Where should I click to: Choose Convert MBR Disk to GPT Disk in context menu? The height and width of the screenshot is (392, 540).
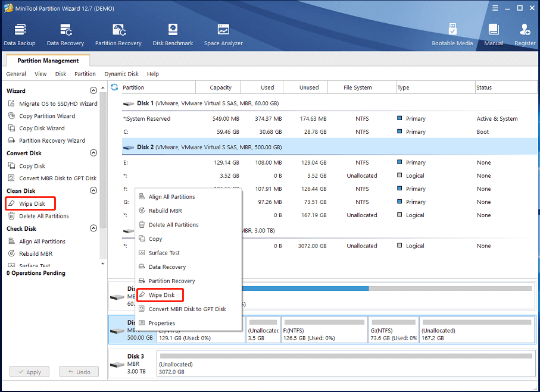188,309
